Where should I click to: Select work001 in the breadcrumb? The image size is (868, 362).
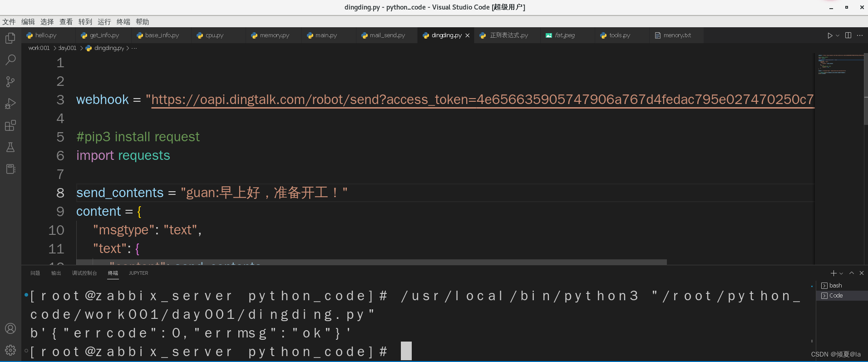tap(39, 48)
